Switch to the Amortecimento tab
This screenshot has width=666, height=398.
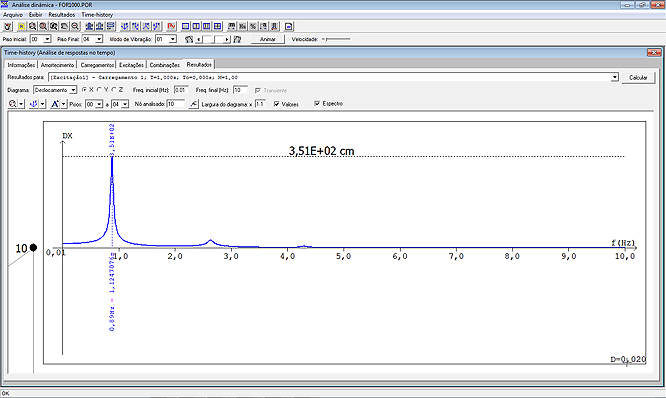[x=57, y=65]
